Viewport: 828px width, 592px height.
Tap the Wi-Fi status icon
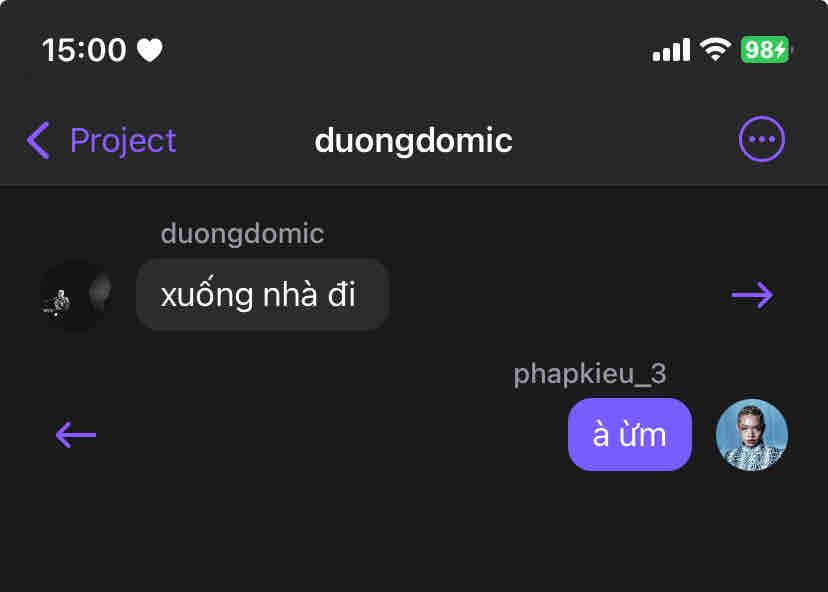[715, 50]
